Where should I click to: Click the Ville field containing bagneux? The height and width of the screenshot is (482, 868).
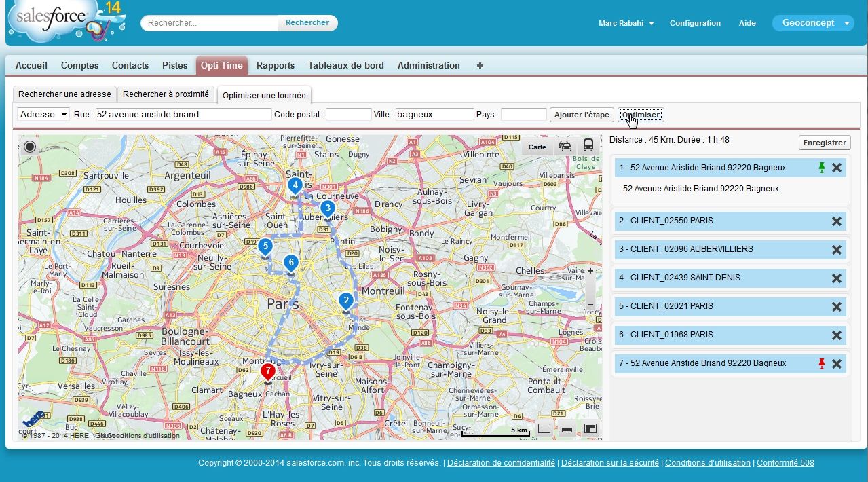[x=434, y=115]
